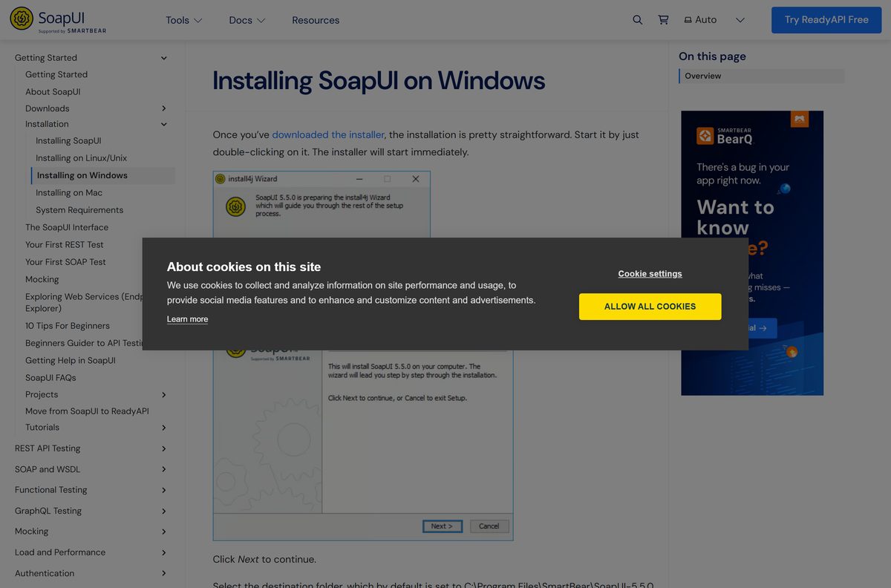The height and width of the screenshot is (588, 891).
Task: Click the BearQ advertisement banner
Action: (752, 253)
